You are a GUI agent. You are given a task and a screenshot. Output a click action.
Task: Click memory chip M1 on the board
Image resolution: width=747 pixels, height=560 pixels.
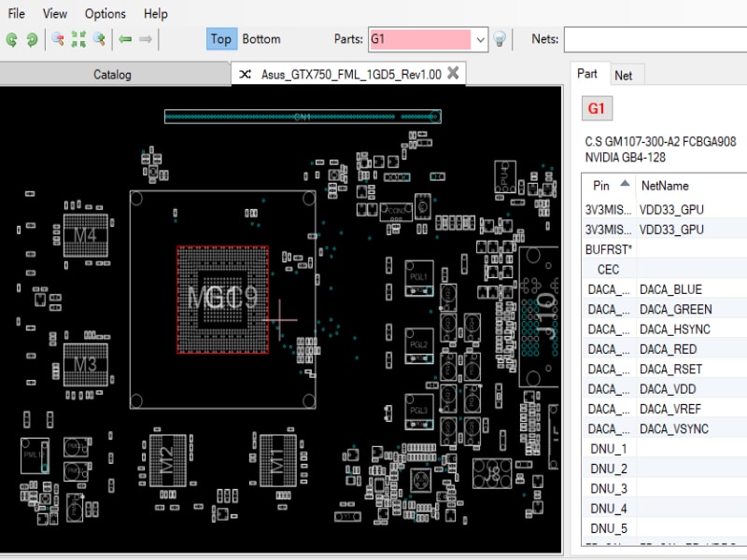point(278,460)
